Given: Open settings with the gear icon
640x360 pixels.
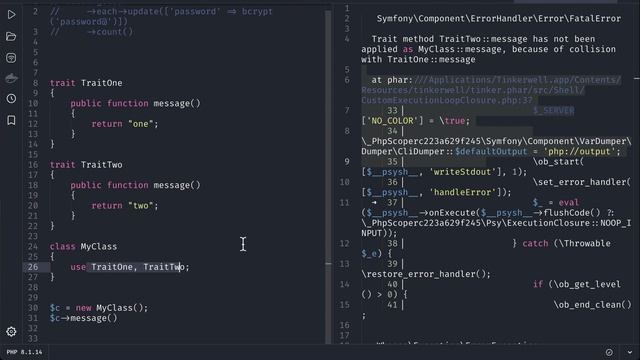Looking at the screenshot, I should coord(11,331).
